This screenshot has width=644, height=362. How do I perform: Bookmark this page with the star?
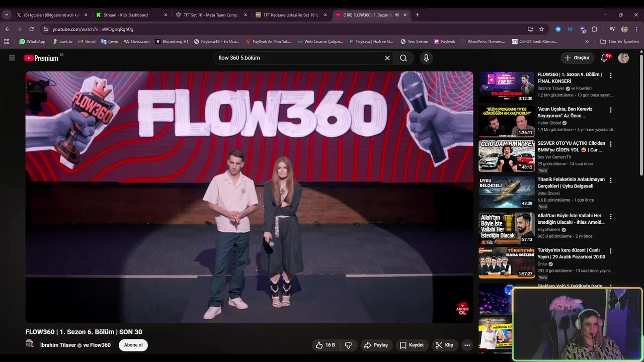point(541,29)
